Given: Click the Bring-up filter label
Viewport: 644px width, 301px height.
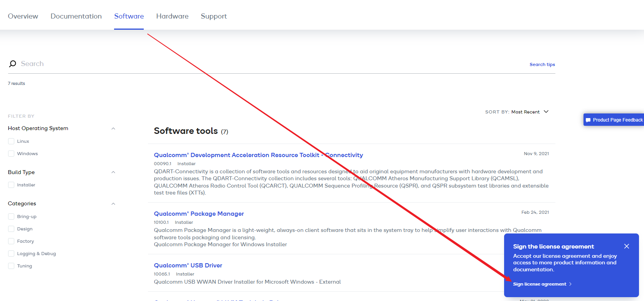Looking at the screenshot, I should 27,216.
